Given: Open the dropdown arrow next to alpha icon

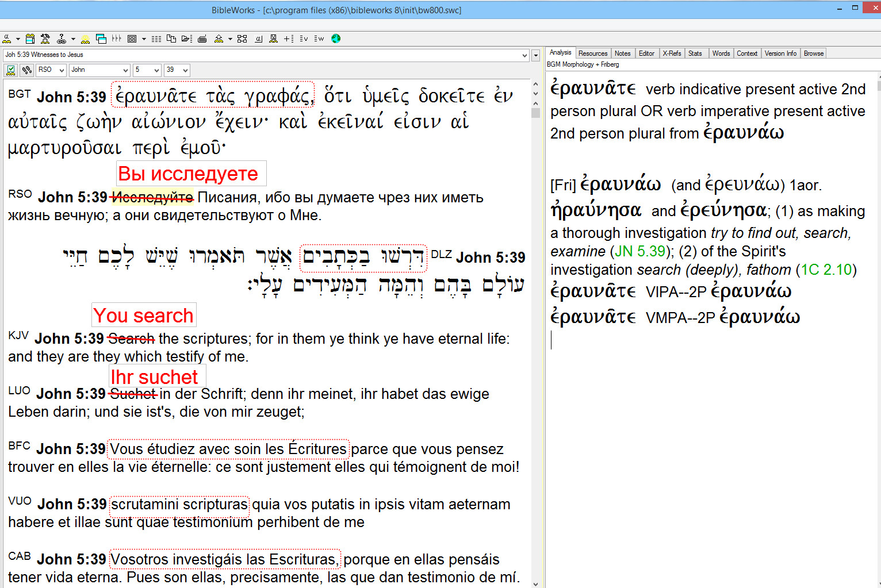Looking at the screenshot, I should point(18,39).
